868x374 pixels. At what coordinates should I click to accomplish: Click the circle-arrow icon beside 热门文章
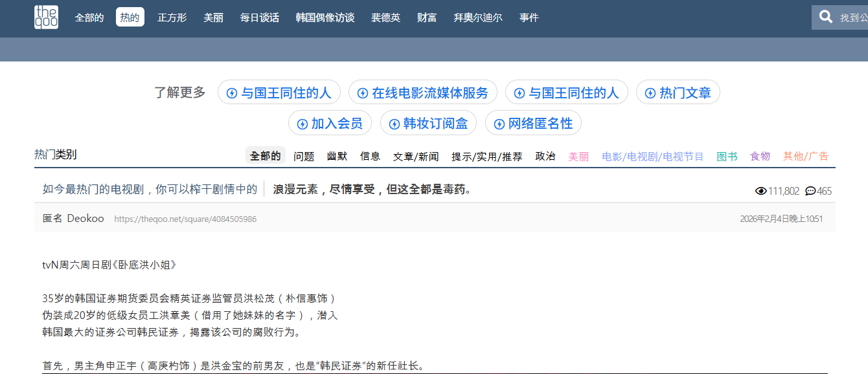(x=650, y=92)
